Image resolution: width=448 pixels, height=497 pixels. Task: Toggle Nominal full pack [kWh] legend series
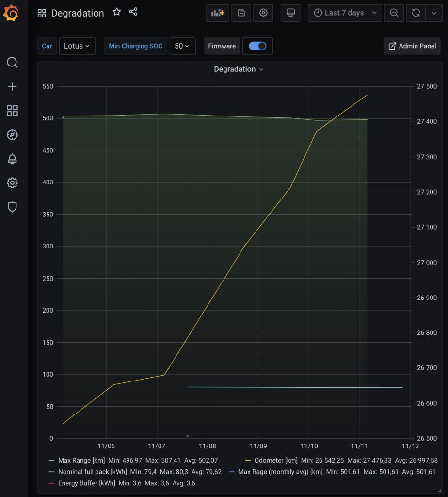[93, 472]
